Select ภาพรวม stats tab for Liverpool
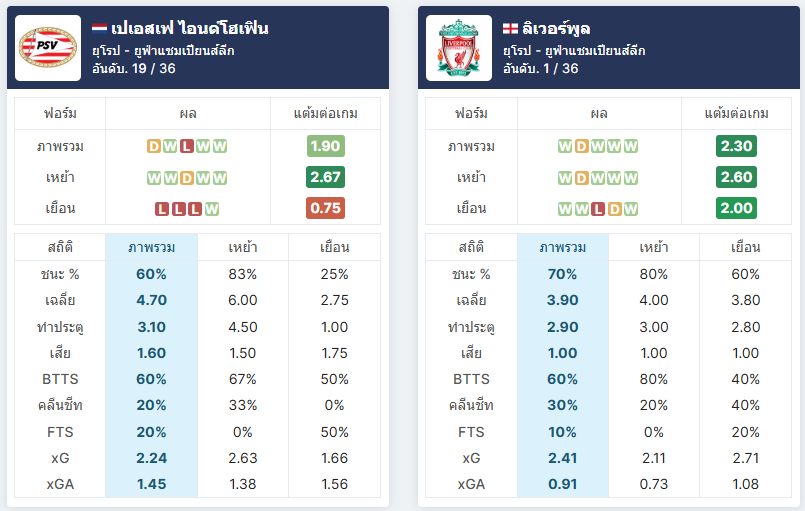The image size is (805, 511). [563, 247]
